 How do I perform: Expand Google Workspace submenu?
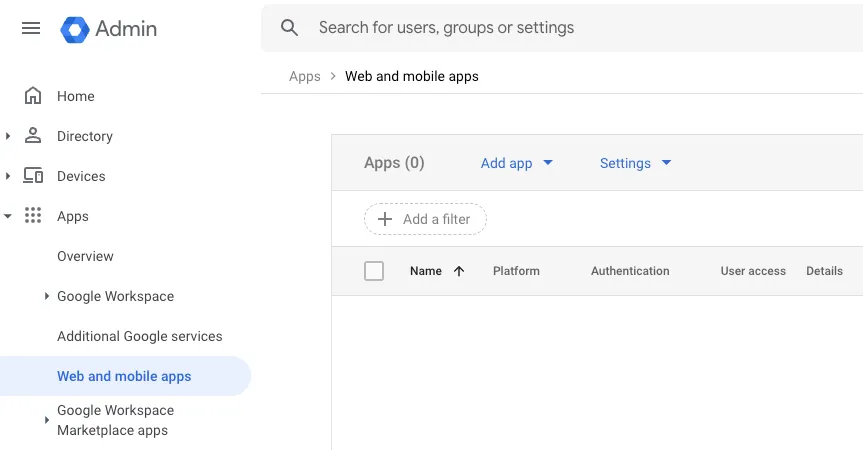(47, 296)
